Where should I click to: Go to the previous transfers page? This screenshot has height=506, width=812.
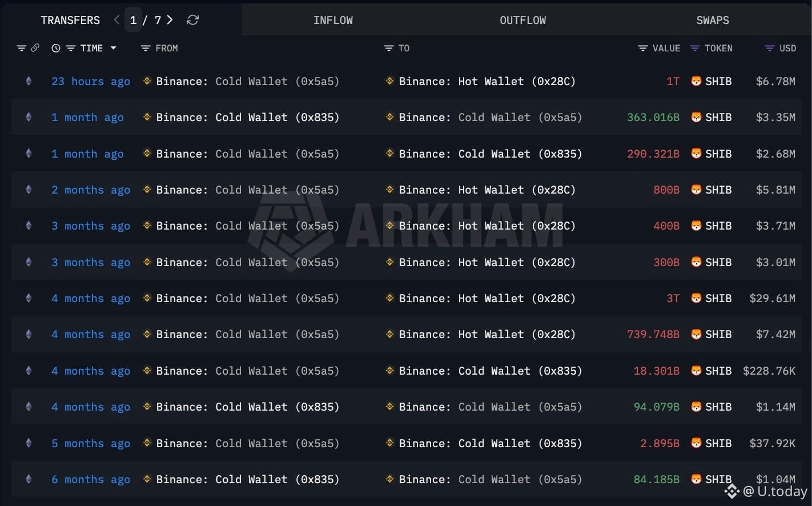117,20
